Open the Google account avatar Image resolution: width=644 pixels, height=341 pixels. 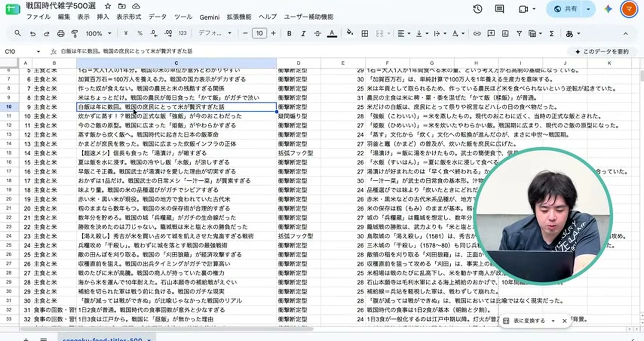coord(629,9)
